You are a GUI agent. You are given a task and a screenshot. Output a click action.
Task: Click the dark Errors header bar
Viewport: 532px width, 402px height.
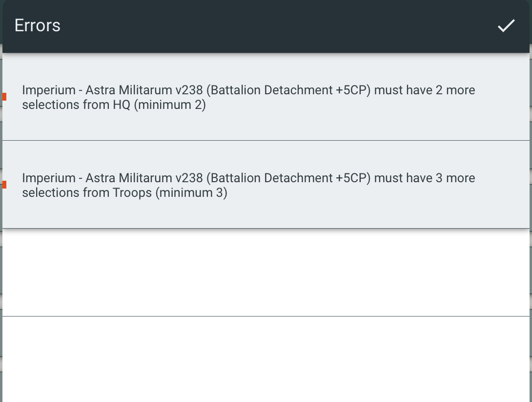click(266, 26)
